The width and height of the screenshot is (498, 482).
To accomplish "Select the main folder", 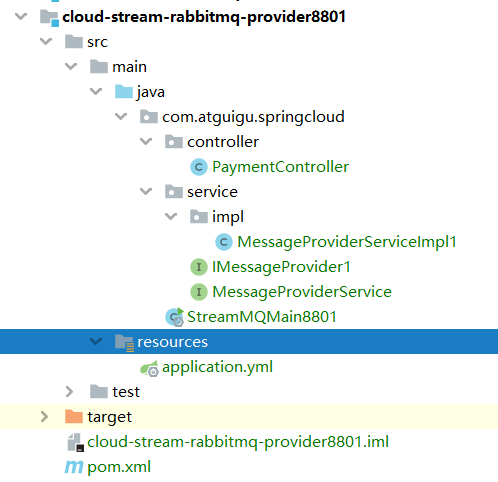I will (129, 67).
